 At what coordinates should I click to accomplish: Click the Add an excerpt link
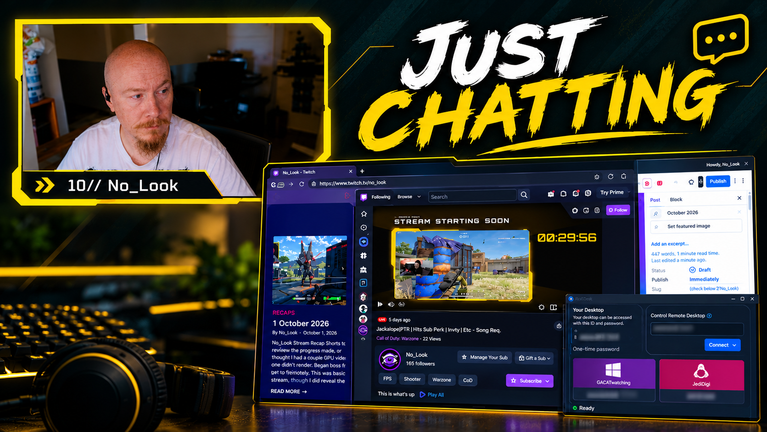point(669,244)
